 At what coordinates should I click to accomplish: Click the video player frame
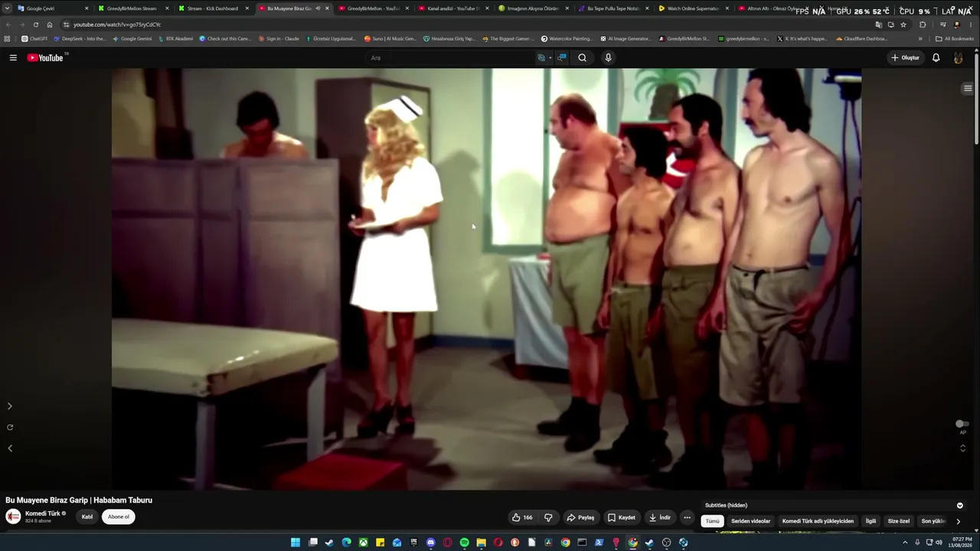[x=486, y=279]
